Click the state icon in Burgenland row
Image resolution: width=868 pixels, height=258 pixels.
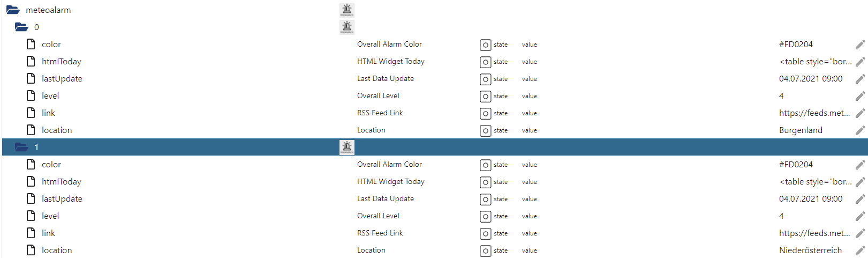pos(485,130)
